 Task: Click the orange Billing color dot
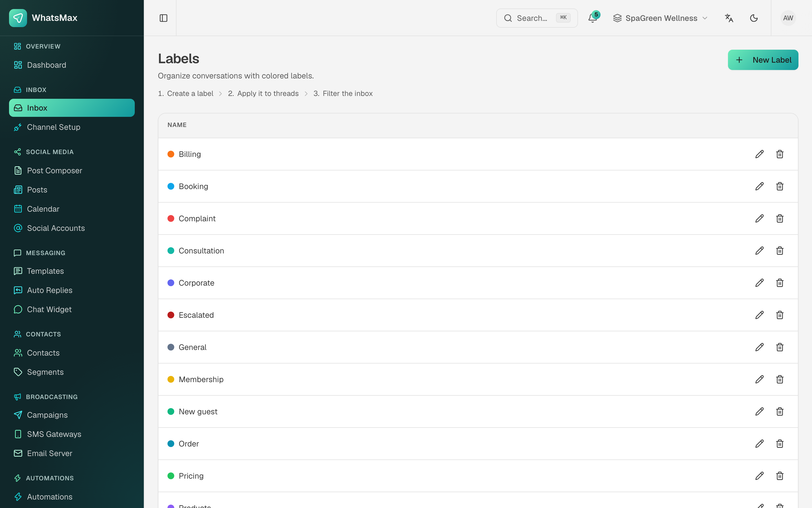[x=171, y=154]
